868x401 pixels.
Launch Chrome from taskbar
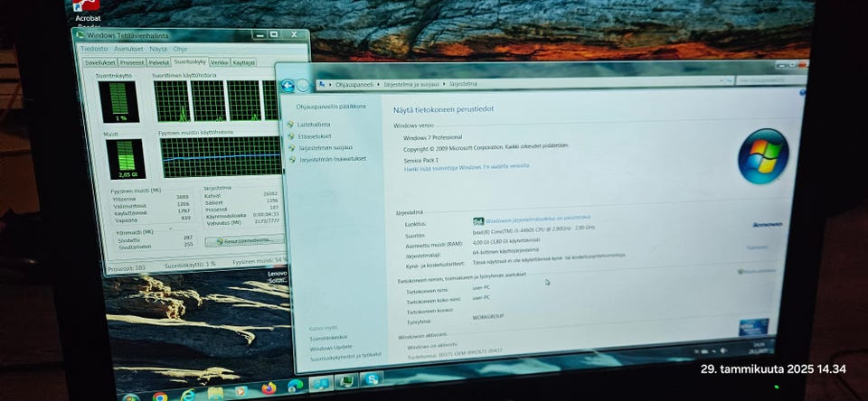click(161, 396)
